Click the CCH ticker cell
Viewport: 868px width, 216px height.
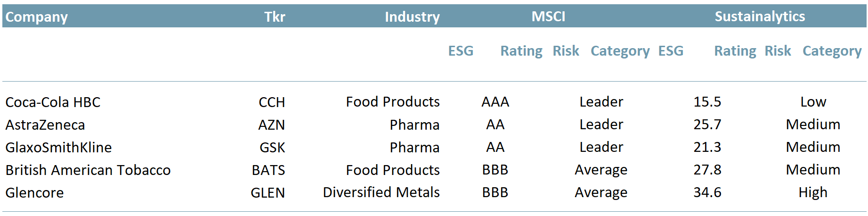272,102
